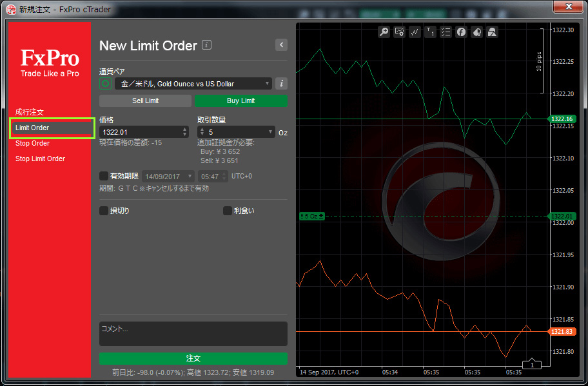Click the FxPro cTrader title bar icon
Image resolution: width=588 pixels, height=386 pixels.
coord(11,9)
